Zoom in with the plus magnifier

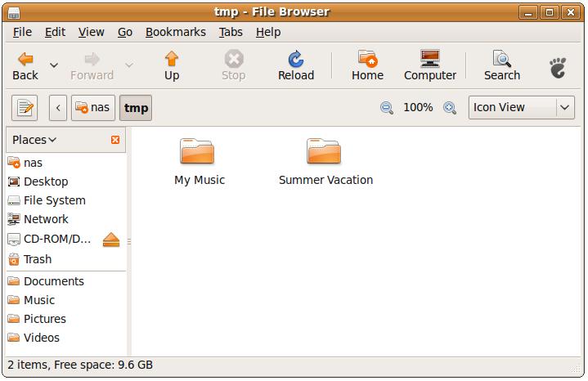pyautogui.click(x=450, y=108)
